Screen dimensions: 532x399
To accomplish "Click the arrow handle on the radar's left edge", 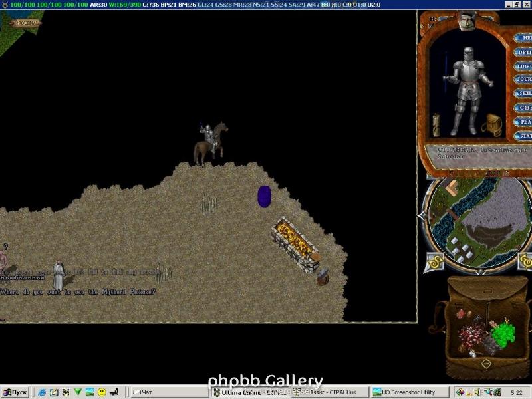I will [422, 215].
